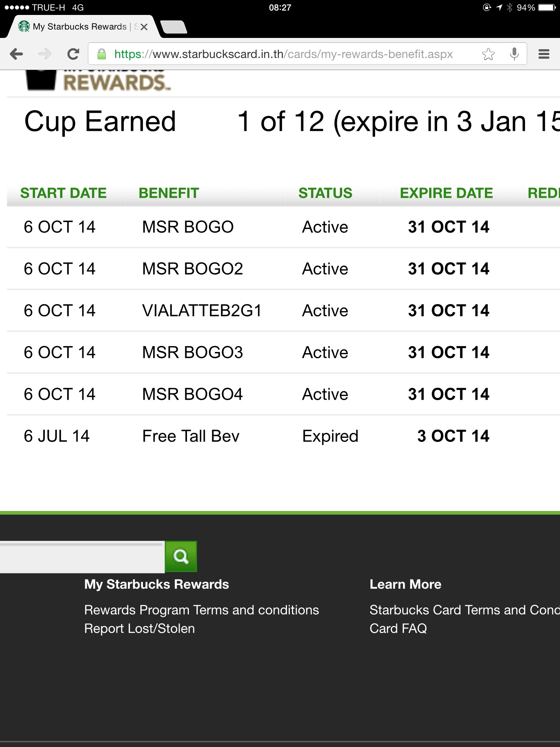Reload the Starbucks rewards page

pyautogui.click(x=73, y=54)
